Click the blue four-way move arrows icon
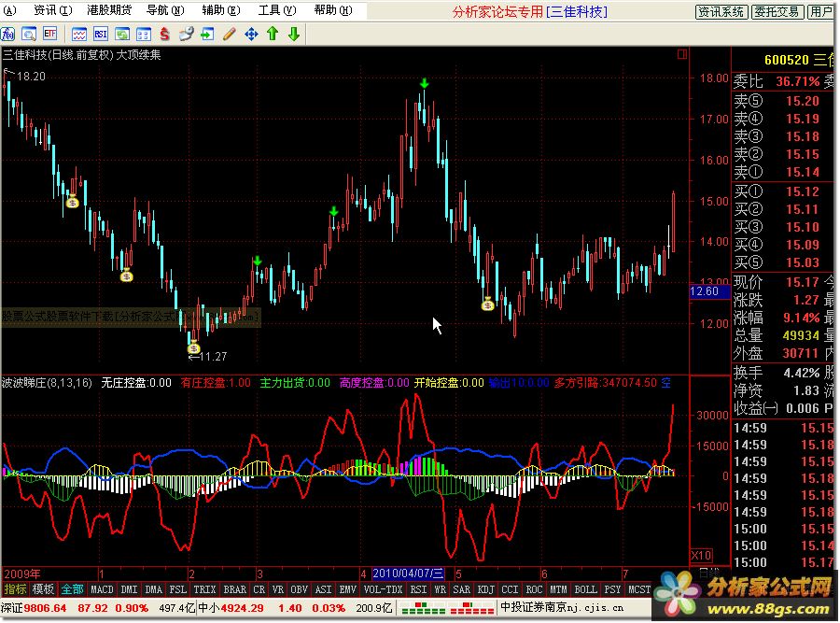 pos(251,35)
